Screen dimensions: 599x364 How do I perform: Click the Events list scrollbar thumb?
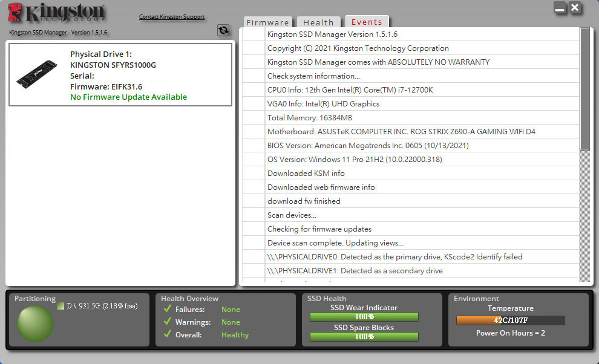tap(585, 89)
